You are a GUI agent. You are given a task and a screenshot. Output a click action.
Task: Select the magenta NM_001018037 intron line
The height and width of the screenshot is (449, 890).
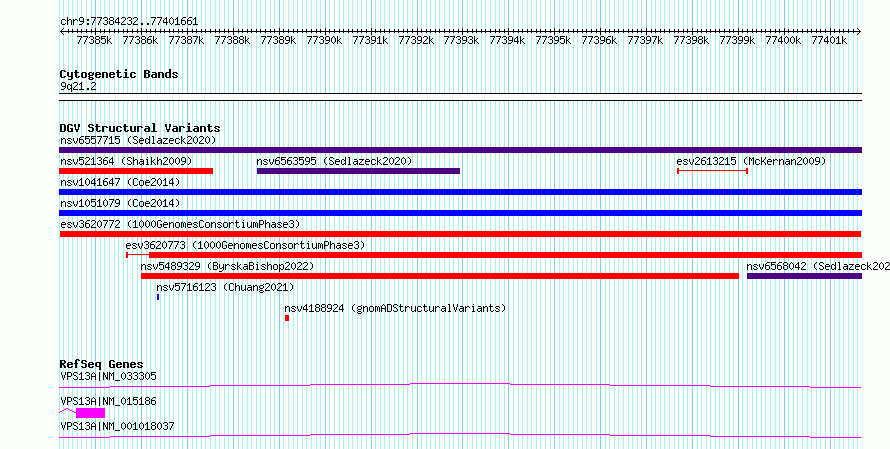point(460,435)
